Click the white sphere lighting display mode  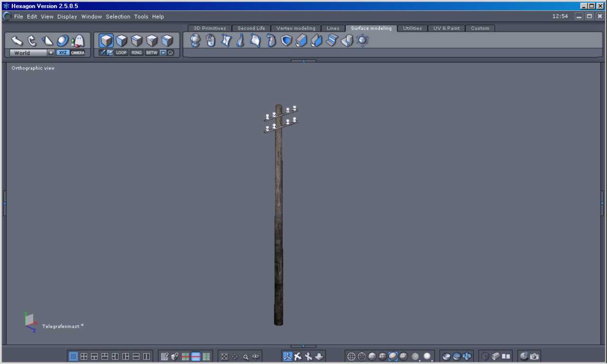pos(427,356)
